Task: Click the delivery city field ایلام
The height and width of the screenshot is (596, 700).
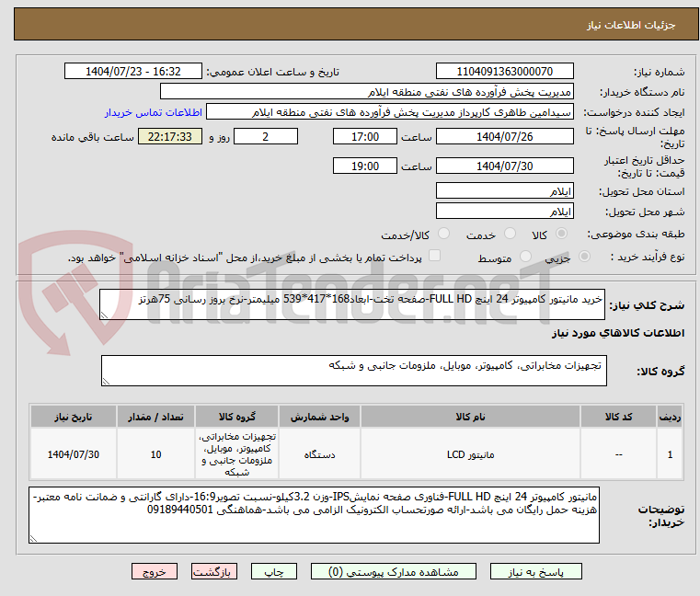Action: click(504, 212)
